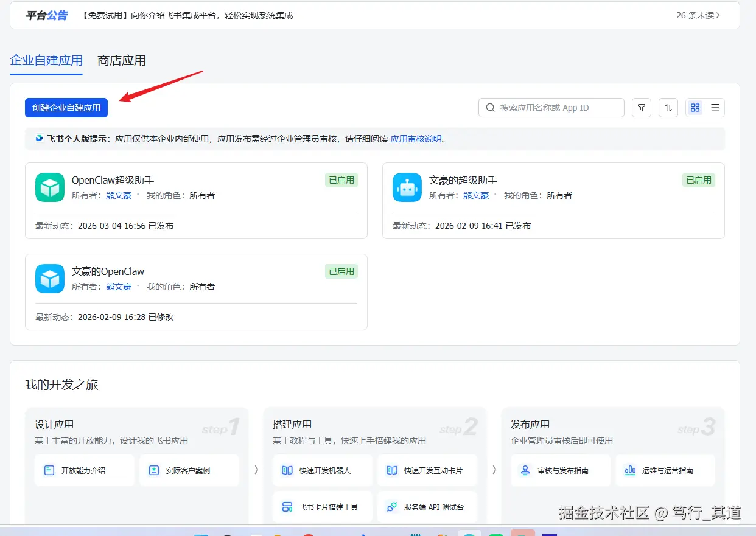Viewport: 756px width, 536px height.
Task: Click the chevron next to 实际客户案例
Action: coord(256,470)
